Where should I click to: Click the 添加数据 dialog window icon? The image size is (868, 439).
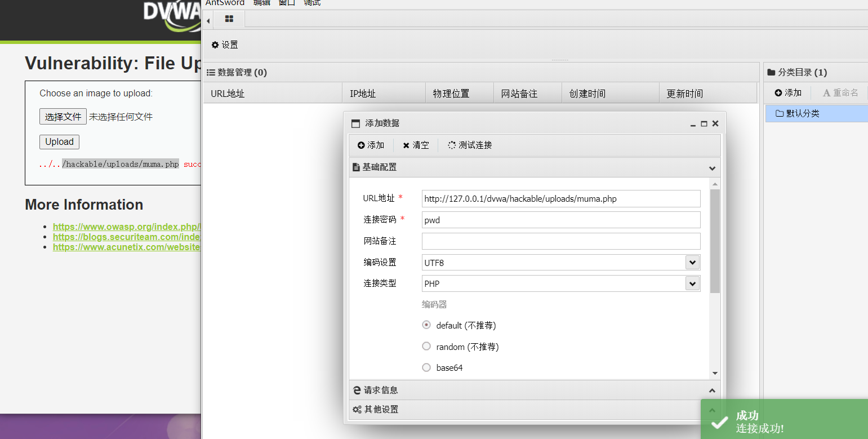(355, 123)
